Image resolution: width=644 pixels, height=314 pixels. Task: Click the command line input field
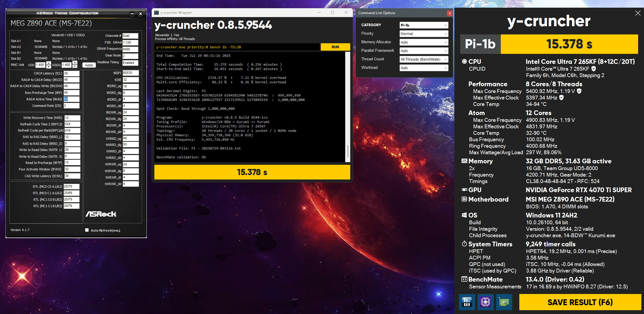click(237, 47)
